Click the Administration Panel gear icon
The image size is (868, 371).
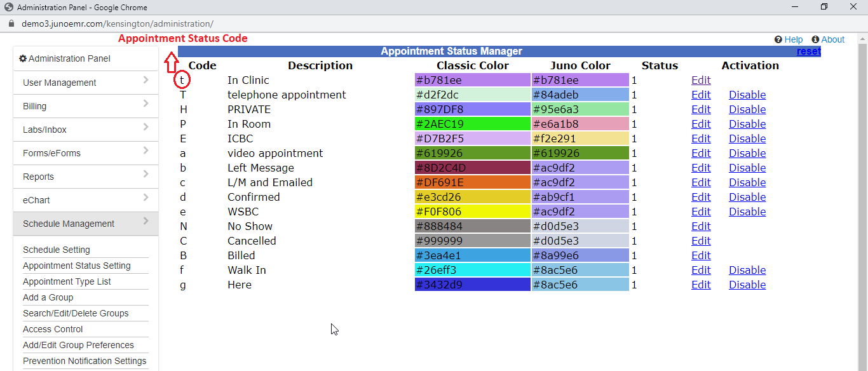(23, 58)
